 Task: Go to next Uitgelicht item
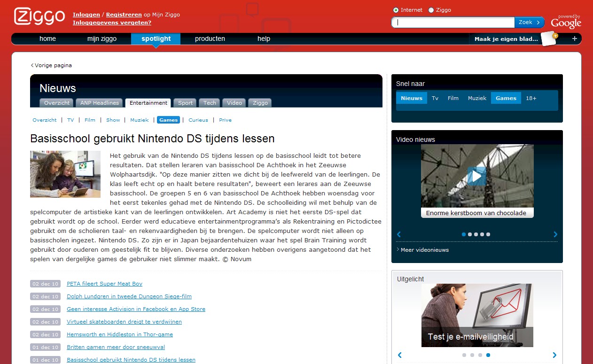coord(554,355)
